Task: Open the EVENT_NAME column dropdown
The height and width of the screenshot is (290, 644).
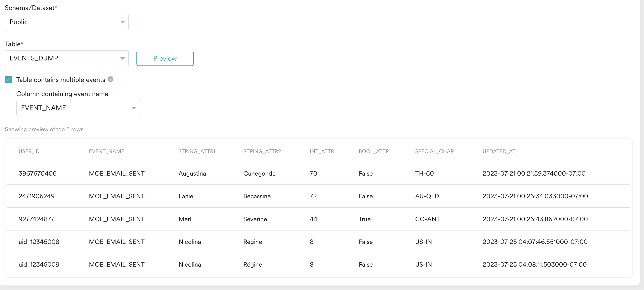Action: (78, 108)
